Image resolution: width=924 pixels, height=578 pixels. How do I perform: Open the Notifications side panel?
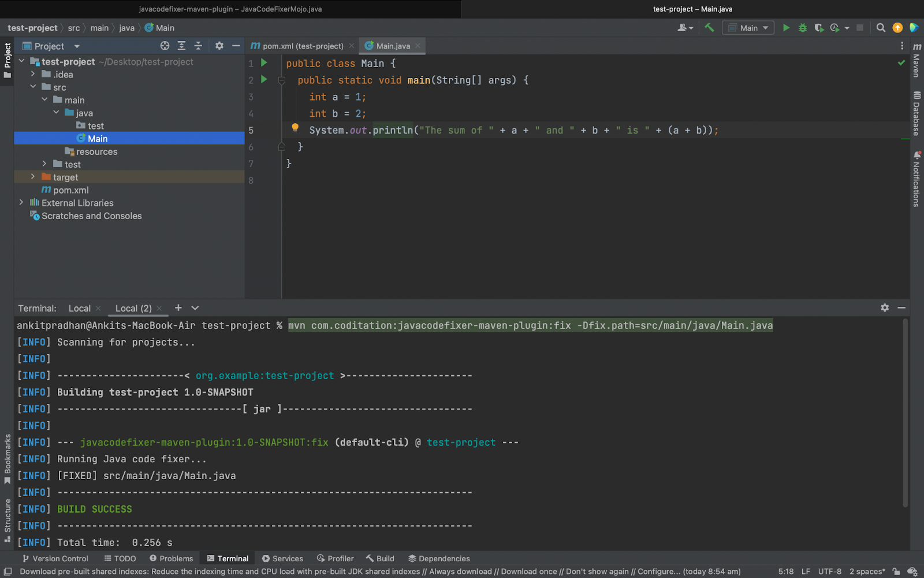coord(917,179)
